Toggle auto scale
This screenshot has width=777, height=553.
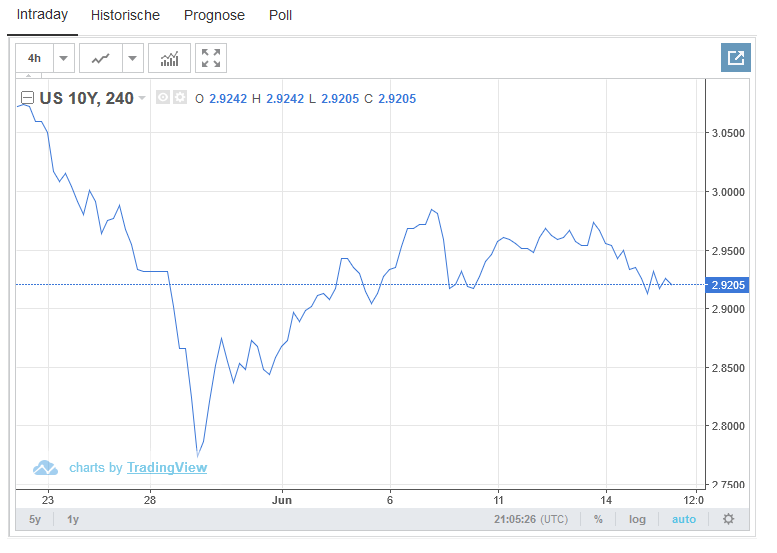click(683, 519)
